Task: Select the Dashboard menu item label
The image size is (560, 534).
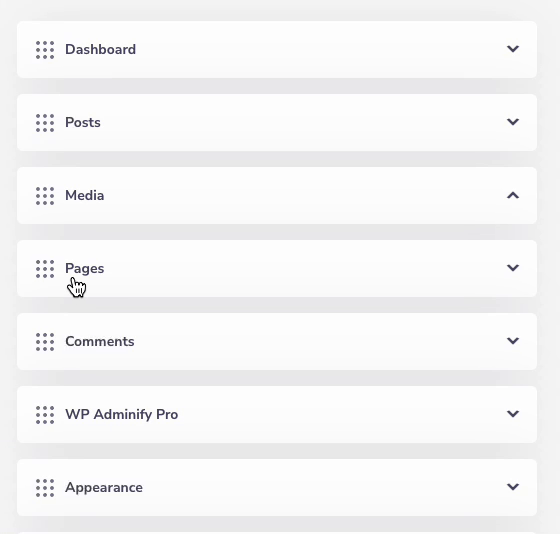Action: click(100, 49)
